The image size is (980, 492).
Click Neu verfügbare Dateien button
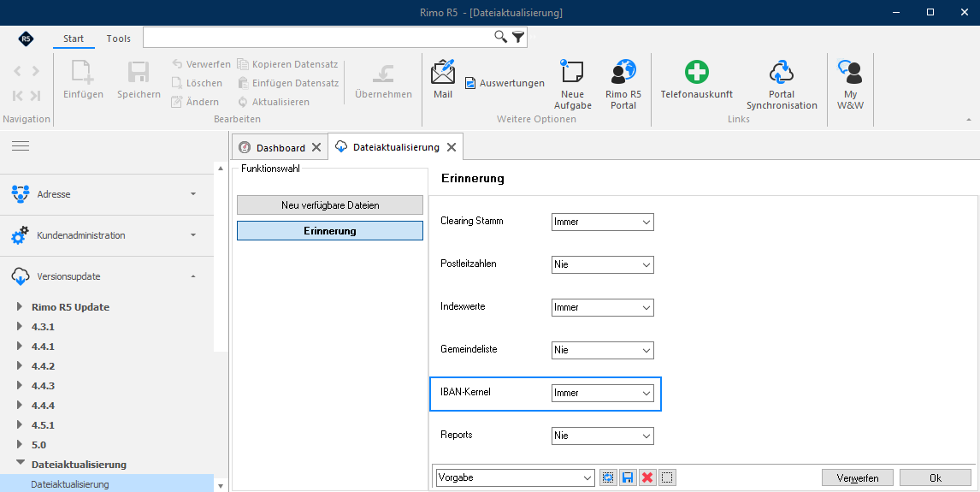[x=330, y=205]
